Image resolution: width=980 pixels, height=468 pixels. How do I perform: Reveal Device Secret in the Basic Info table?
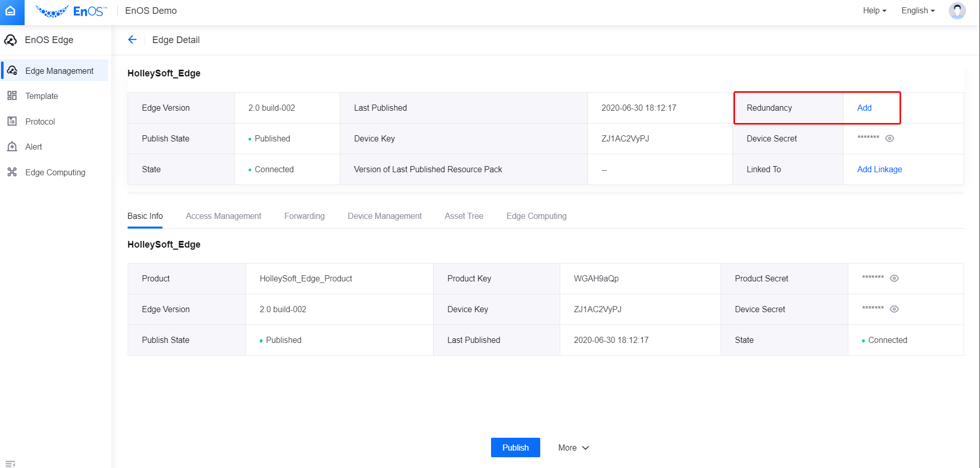click(894, 309)
